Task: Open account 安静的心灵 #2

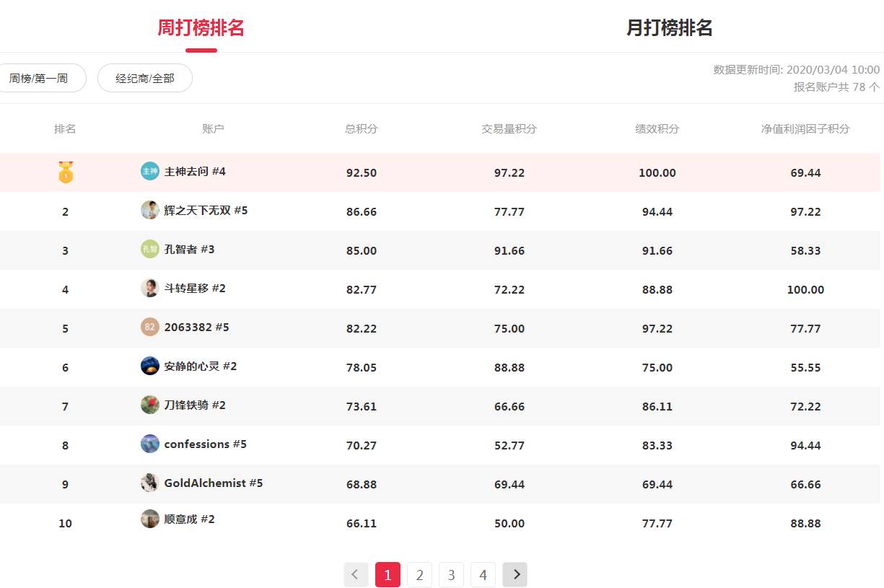Action: (x=201, y=367)
